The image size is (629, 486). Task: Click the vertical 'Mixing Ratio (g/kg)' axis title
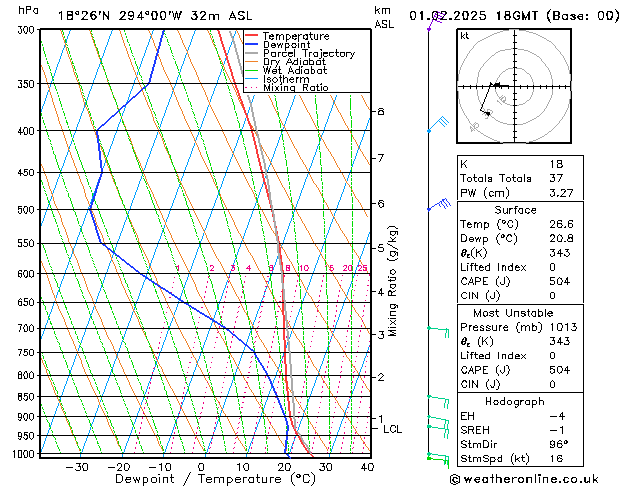tap(392, 281)
